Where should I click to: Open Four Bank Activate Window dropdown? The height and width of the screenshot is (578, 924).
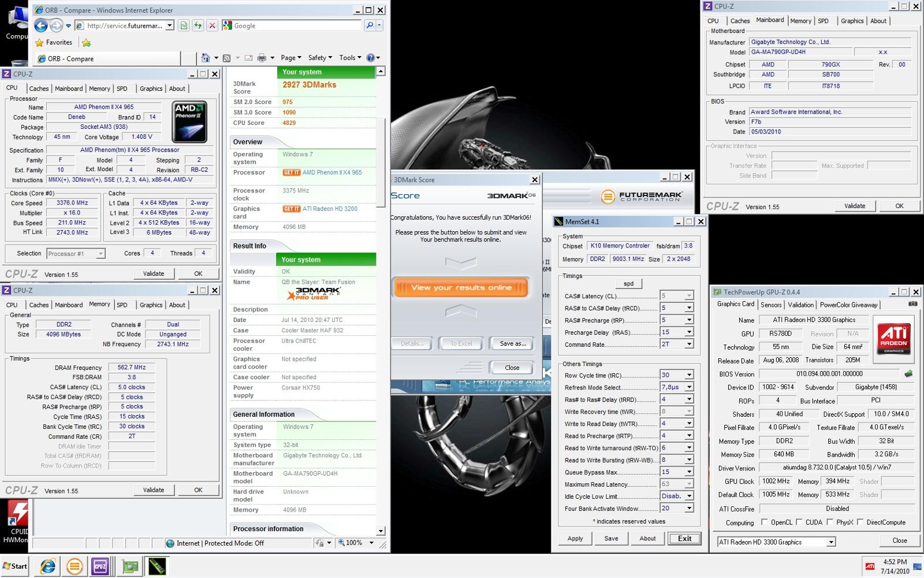click(x=689, y=508)
